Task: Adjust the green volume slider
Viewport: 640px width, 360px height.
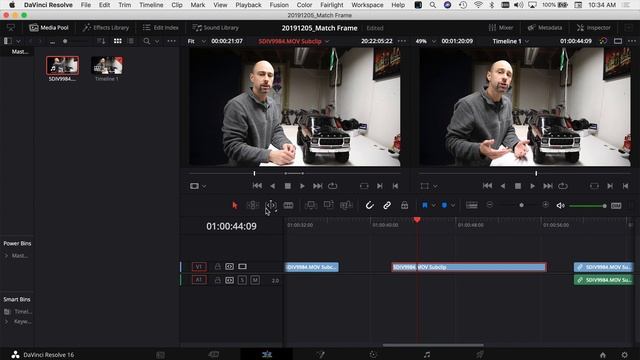Action: pos(588,206)
